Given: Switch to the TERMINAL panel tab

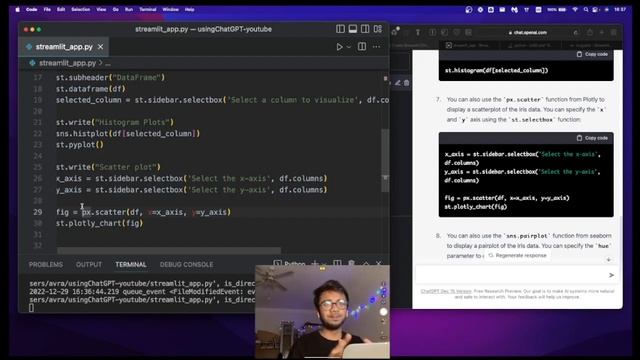Looking at the screenshot, I should coord(131,264).
